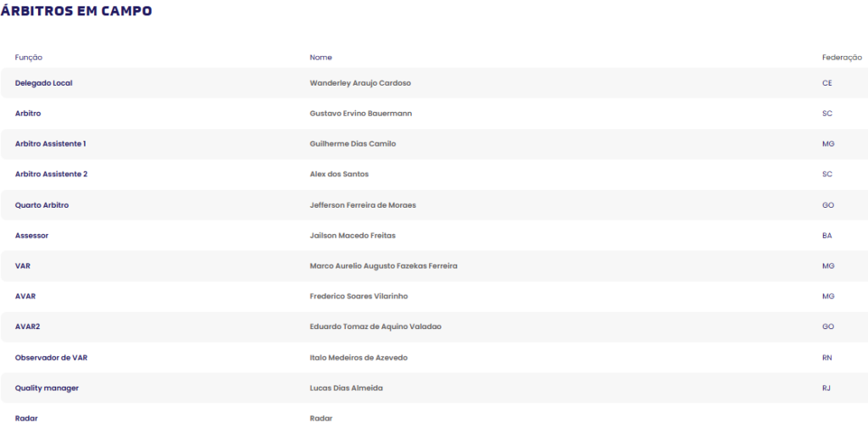Select the Observador de VAR cell
This screenshot has height=424, width=868.
click(52, 358)
